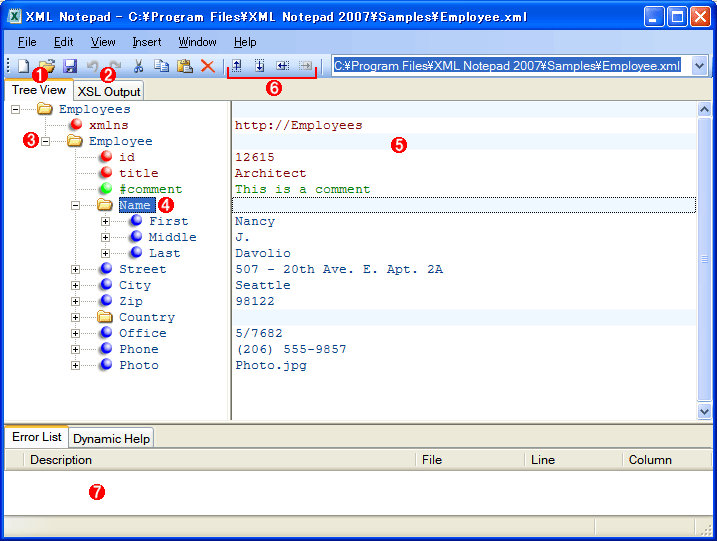The image size is (717, 541).
Task: Expand the Country node
Action: [75, 317]
